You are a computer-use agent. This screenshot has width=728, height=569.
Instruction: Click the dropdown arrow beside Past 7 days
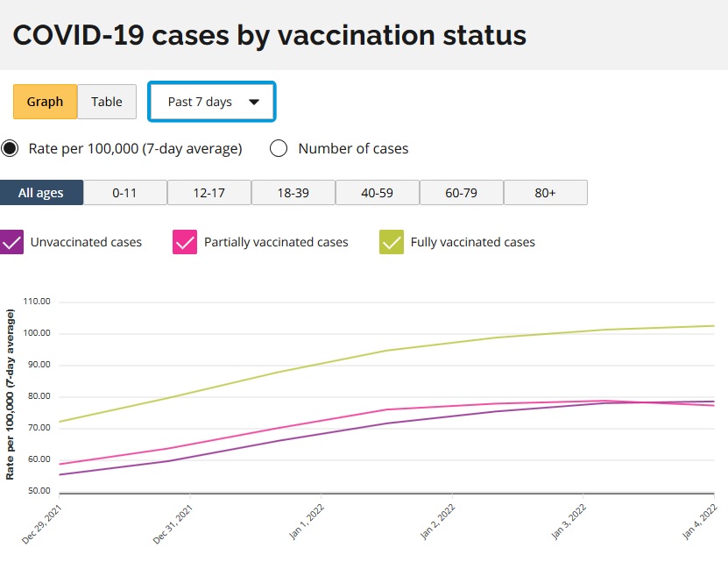coord(254,102)
